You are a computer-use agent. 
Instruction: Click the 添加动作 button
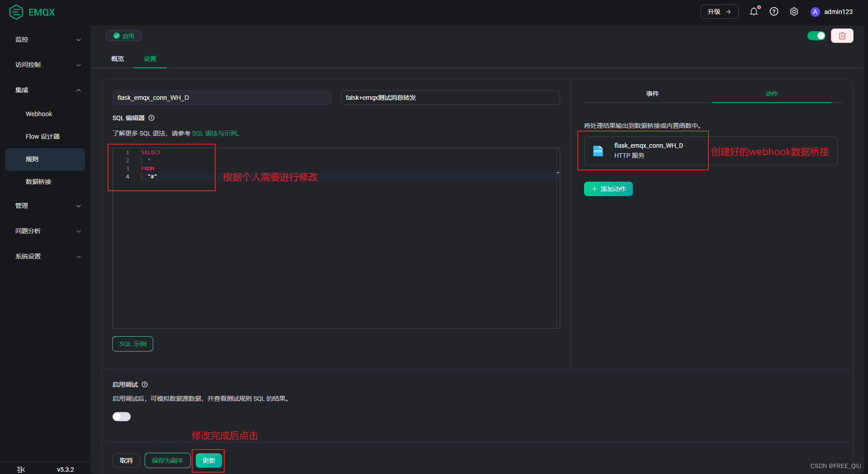608,189
